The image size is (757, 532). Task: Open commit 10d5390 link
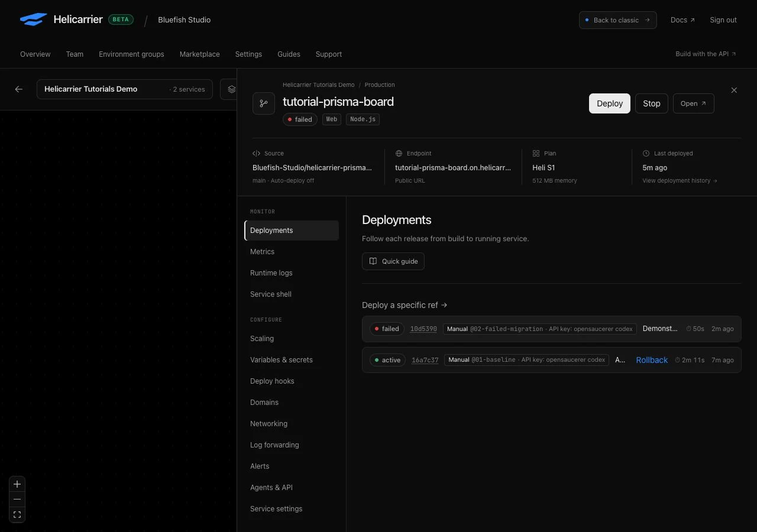[x=423, y=329]
